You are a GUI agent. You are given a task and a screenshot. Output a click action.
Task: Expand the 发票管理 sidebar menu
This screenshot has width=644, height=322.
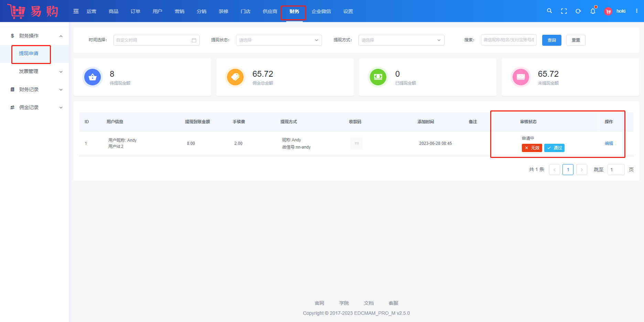point(34,72)
